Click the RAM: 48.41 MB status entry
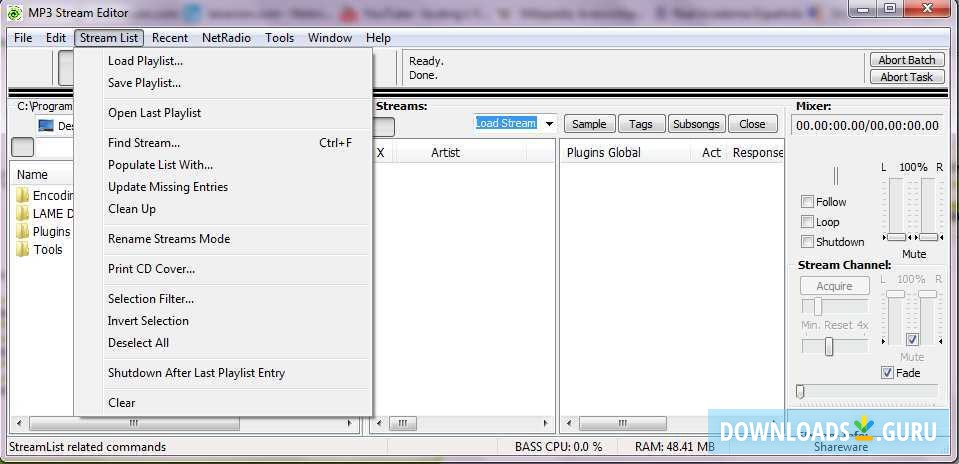The image size is (959, 464). [675, 447]
